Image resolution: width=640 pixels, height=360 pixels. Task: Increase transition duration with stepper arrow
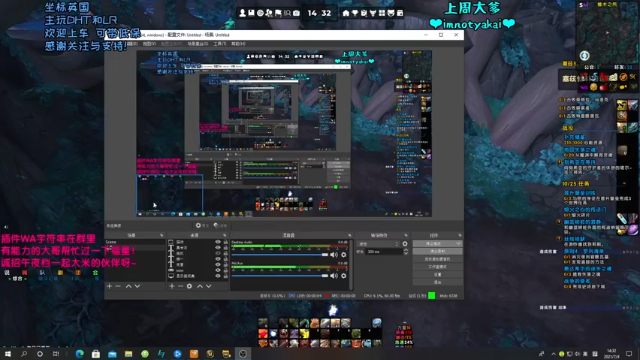405,250
